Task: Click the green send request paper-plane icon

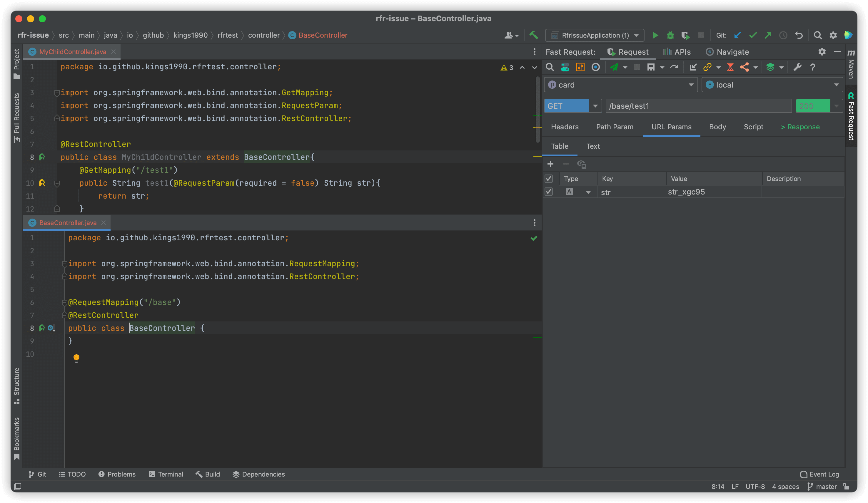Action: (x=614, y=67)
